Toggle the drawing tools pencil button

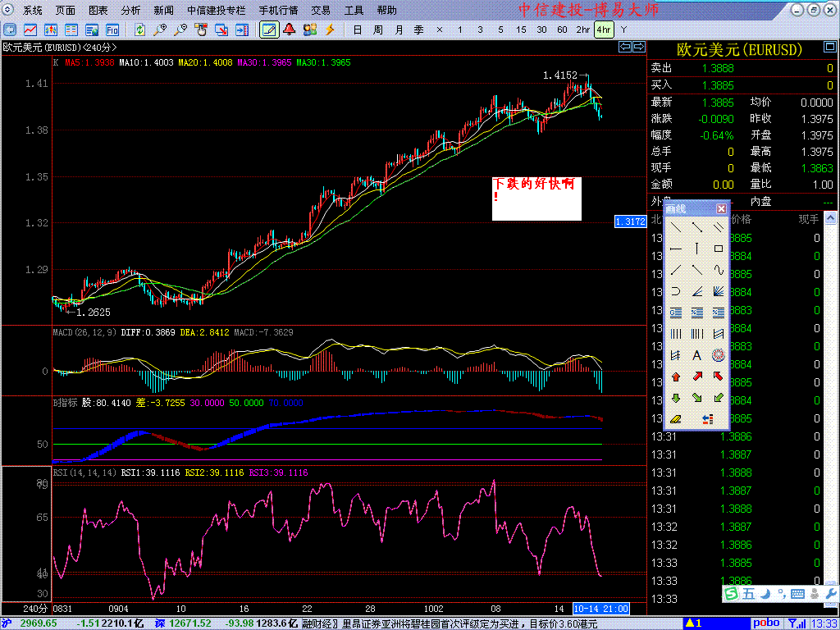click(269, 30)
